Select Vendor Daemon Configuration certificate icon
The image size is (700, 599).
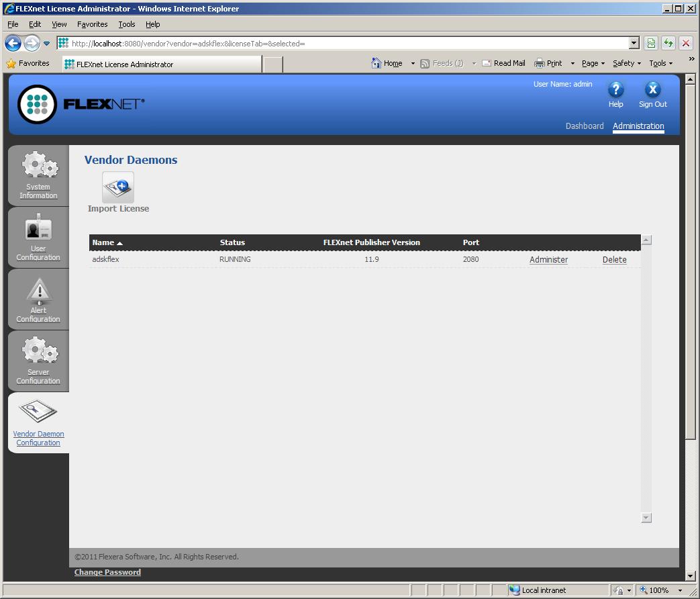[38, 411]
